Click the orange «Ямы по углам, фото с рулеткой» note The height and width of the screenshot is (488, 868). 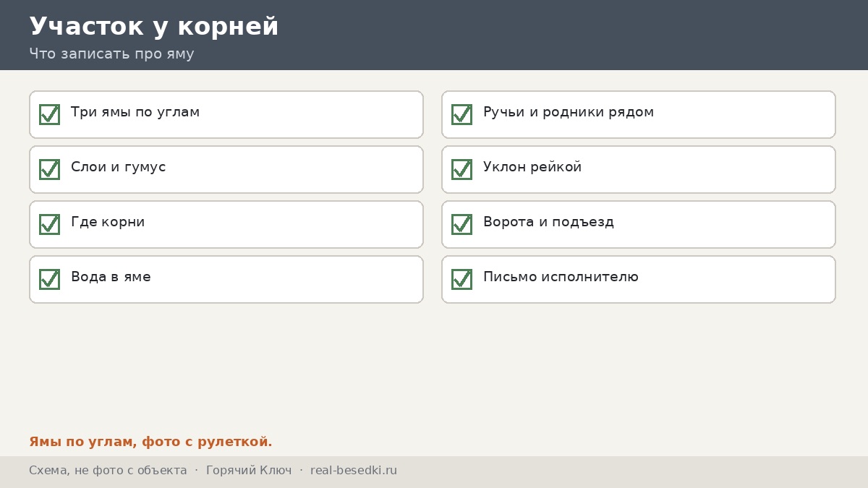point(150,442)
